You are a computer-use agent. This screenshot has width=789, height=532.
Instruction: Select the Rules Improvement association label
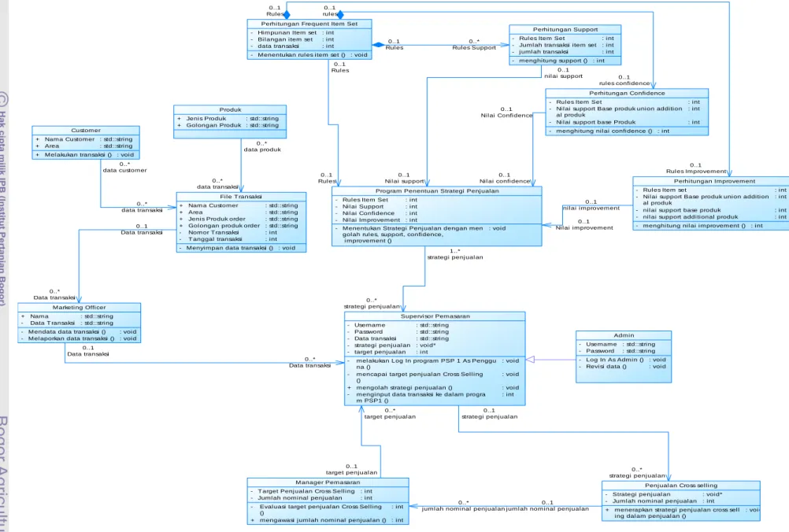(696, 172)
